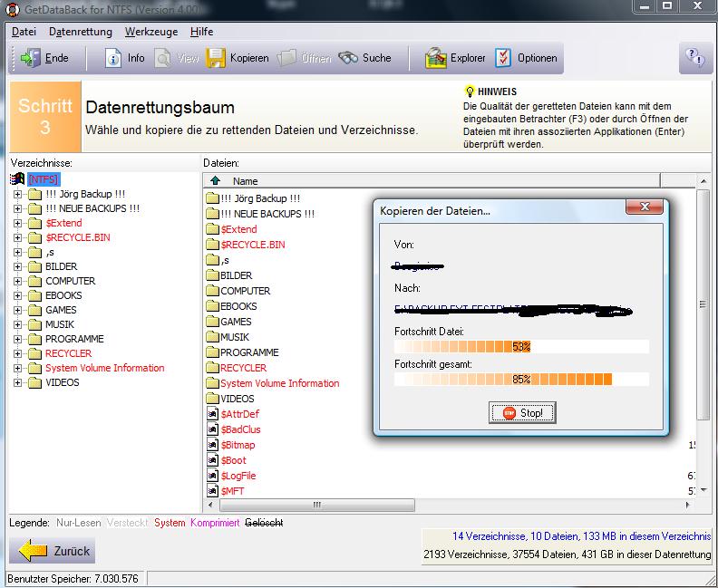Open the Datenrettung menu
The height and width of the screenshot is (588, 718).
click(81, 32)
